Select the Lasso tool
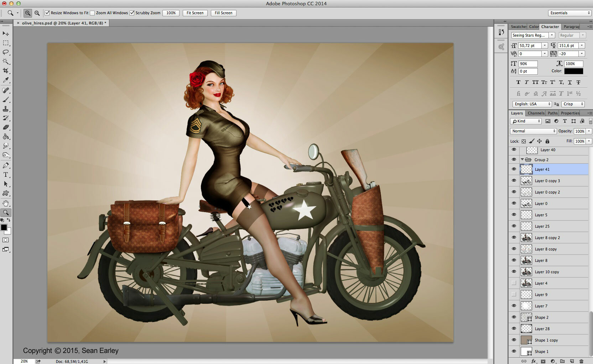This screenshot has width=593, height=364. click(6, 52)
